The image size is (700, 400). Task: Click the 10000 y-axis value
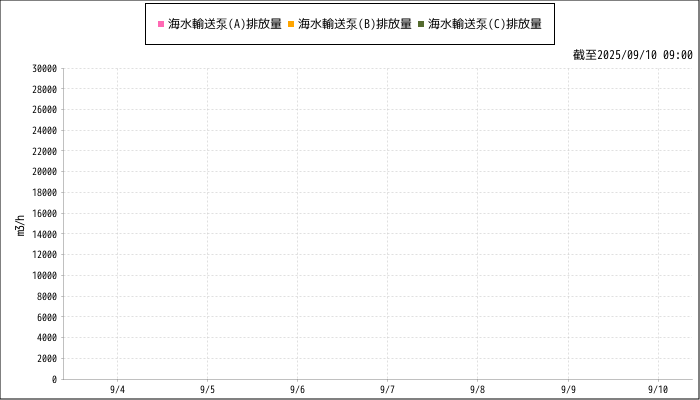pos(45,276)
